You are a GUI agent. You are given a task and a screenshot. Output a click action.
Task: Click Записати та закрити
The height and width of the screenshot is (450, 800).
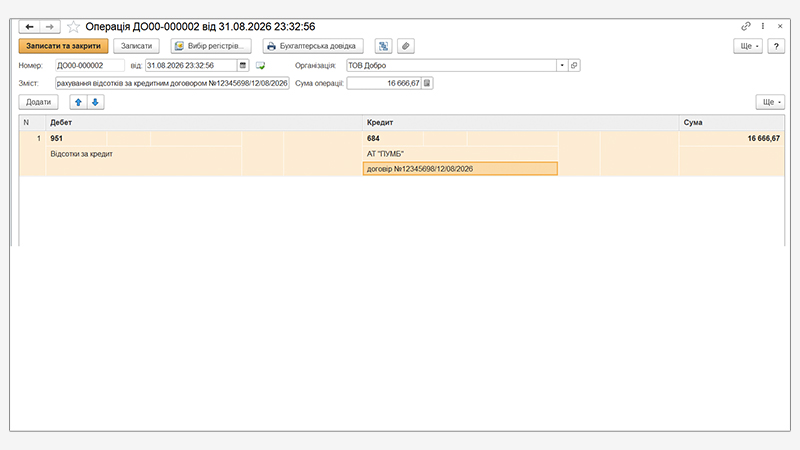pyautogui.click(x=63, y=46)
